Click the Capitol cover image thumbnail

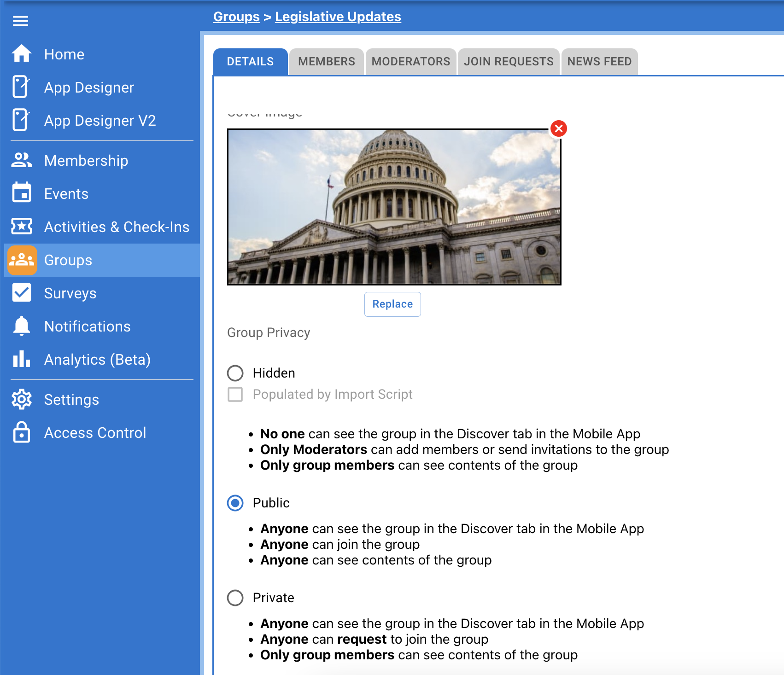(x=394, y=207)
